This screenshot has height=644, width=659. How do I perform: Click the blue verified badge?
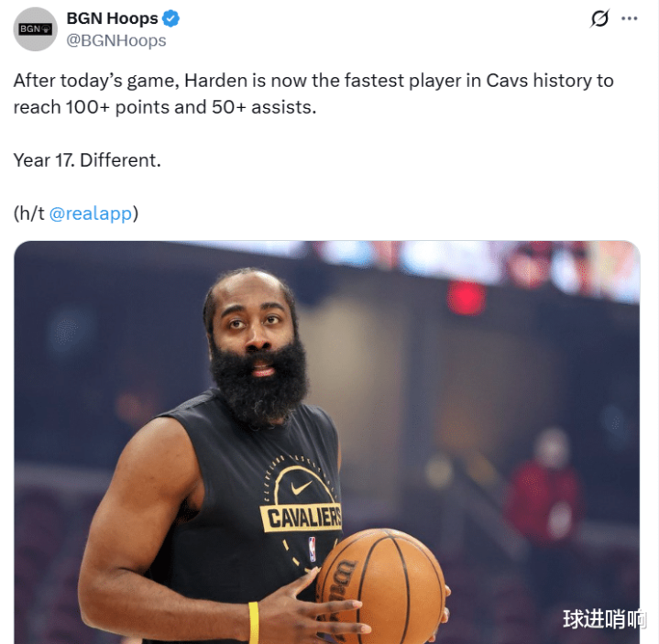(171, 18)
